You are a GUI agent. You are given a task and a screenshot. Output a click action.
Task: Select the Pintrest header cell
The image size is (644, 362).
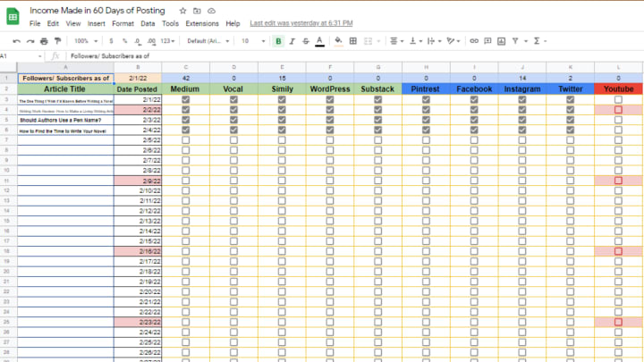[x=426, y=89]
